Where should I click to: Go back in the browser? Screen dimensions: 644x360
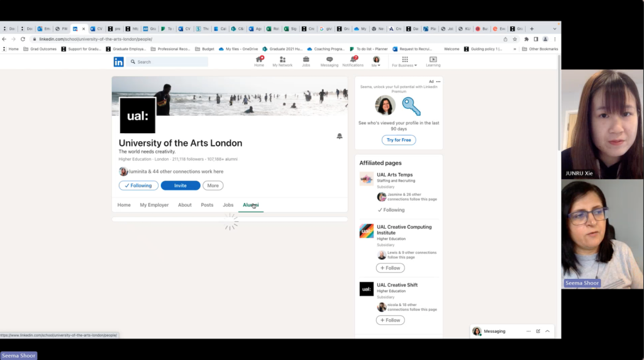click(x=4, y=39)
